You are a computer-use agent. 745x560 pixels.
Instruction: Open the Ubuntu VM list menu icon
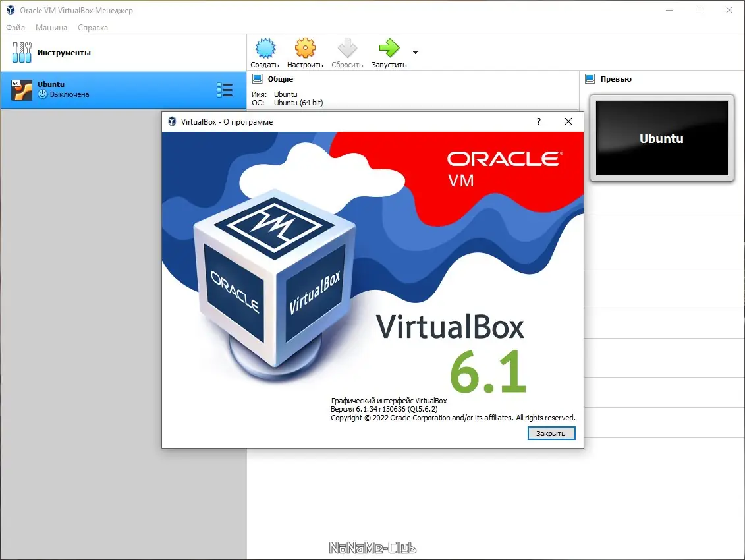click(x=224, y=90)
